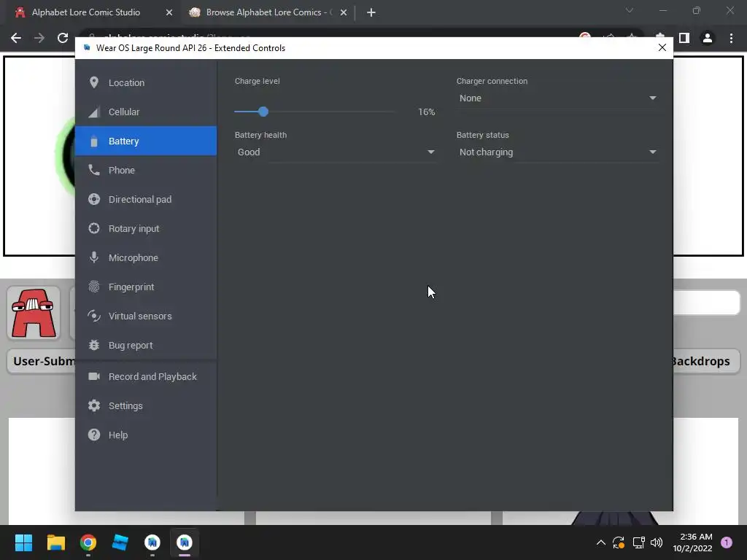Click the Help question mark icon
747x560 pixels.
(94, 435)
